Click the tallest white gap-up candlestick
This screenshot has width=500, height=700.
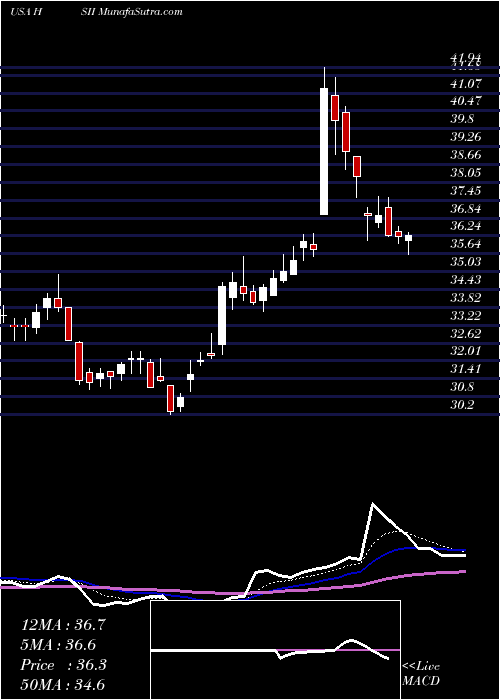coord(324,151)
